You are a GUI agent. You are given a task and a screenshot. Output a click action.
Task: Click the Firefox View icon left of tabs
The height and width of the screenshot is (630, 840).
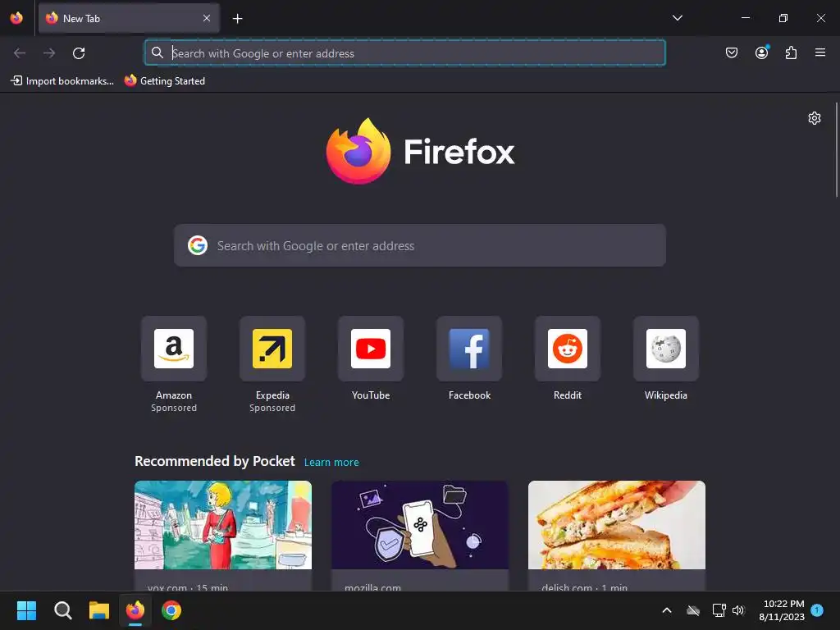pos(16,18)
